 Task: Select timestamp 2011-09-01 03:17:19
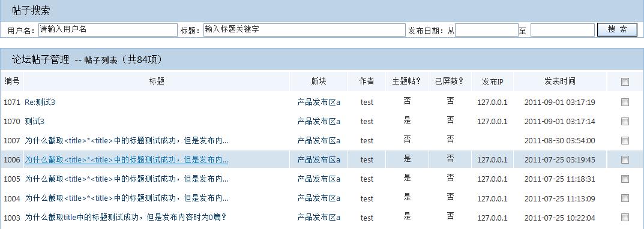[x=560, y=102]
